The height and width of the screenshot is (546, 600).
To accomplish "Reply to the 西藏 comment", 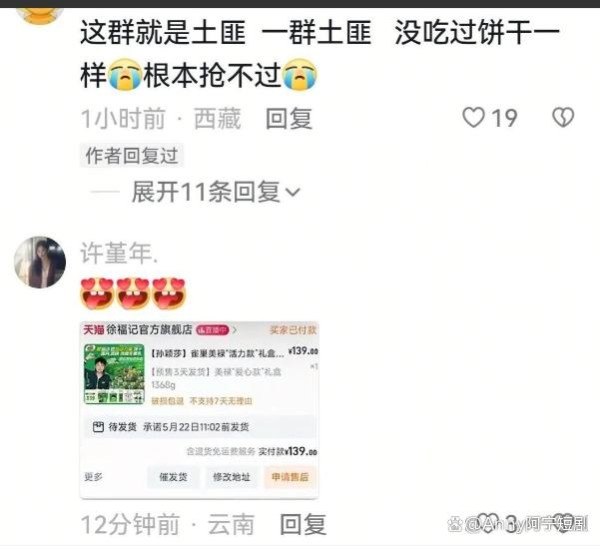I will [289, 118].
